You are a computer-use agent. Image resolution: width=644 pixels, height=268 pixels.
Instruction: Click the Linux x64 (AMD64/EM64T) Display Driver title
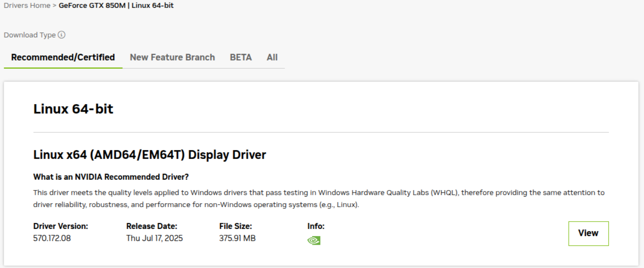click(150, 155)
